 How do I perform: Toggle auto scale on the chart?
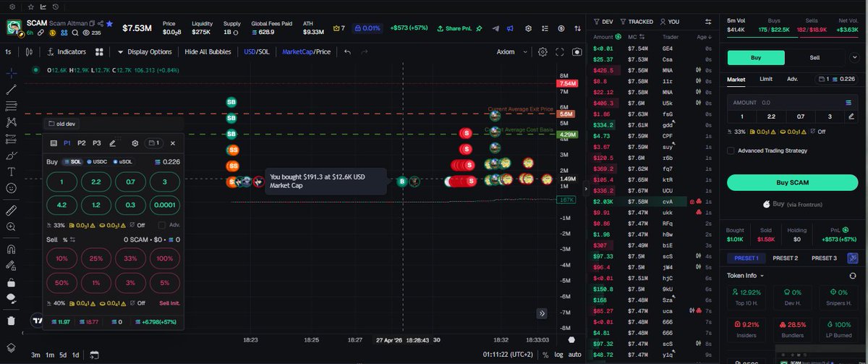pos(575,355)
